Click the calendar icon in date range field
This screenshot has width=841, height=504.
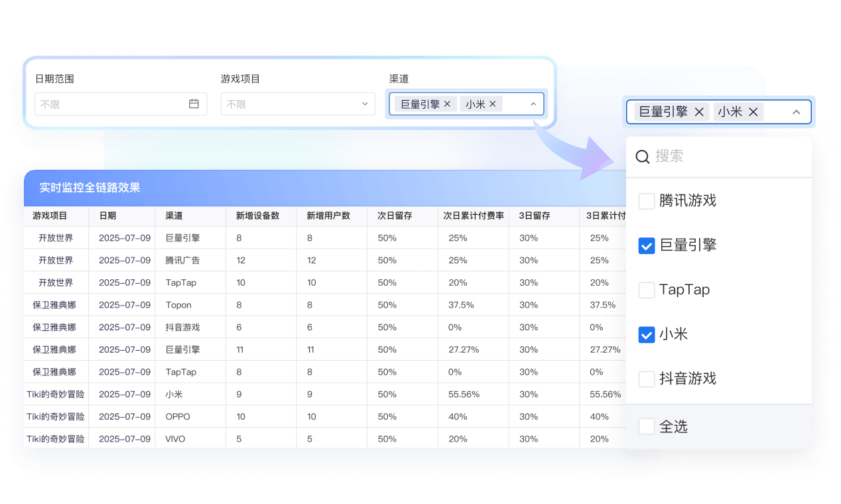pyautogui.click(x=194, y=104)
